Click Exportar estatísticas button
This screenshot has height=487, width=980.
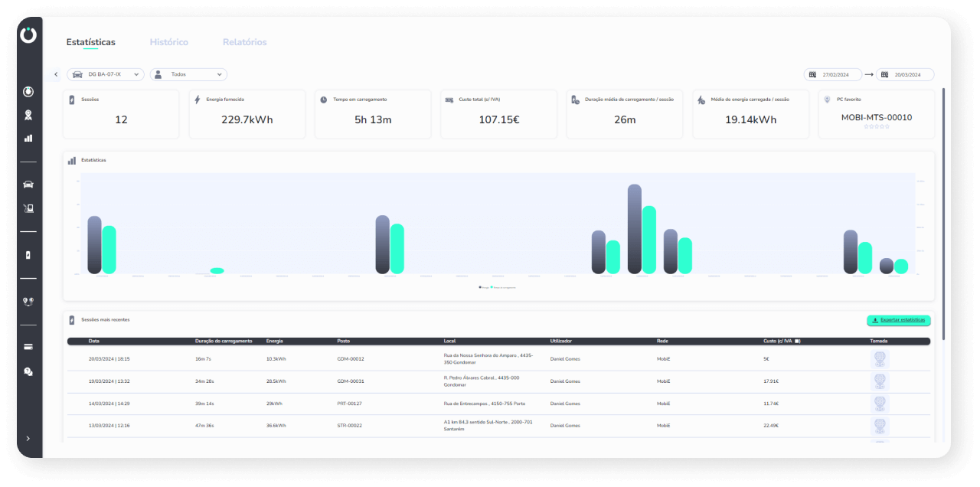(899, 320)
